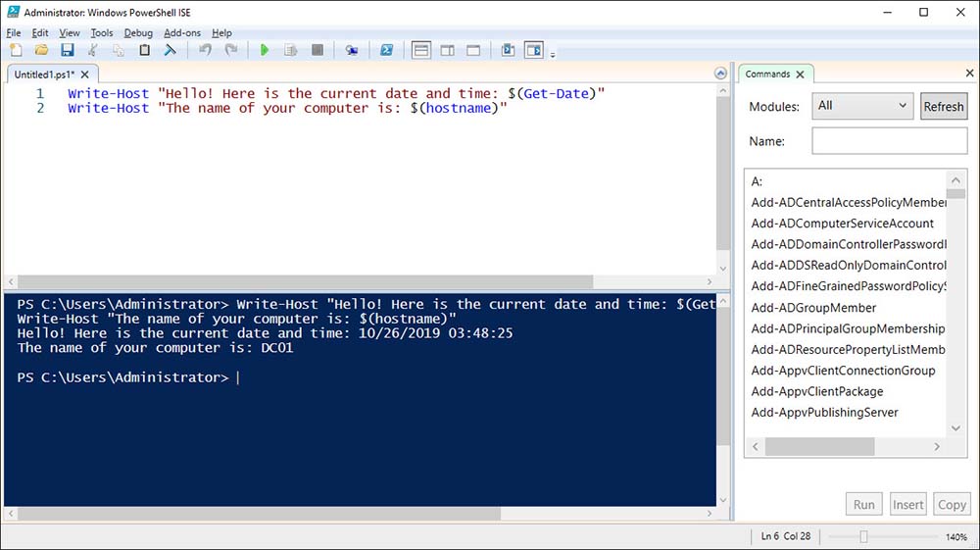The image size is (980, 550).
Task: Select Add-ADComputerServiceAccount command
Action: [x=842, y=224]
